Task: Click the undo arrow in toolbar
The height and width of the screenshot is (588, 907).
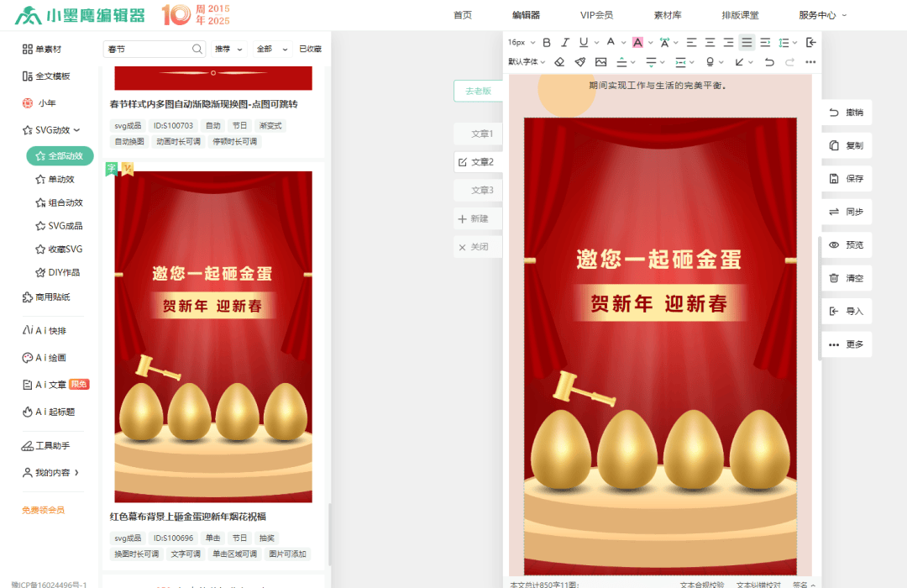Action: (769, 62)
